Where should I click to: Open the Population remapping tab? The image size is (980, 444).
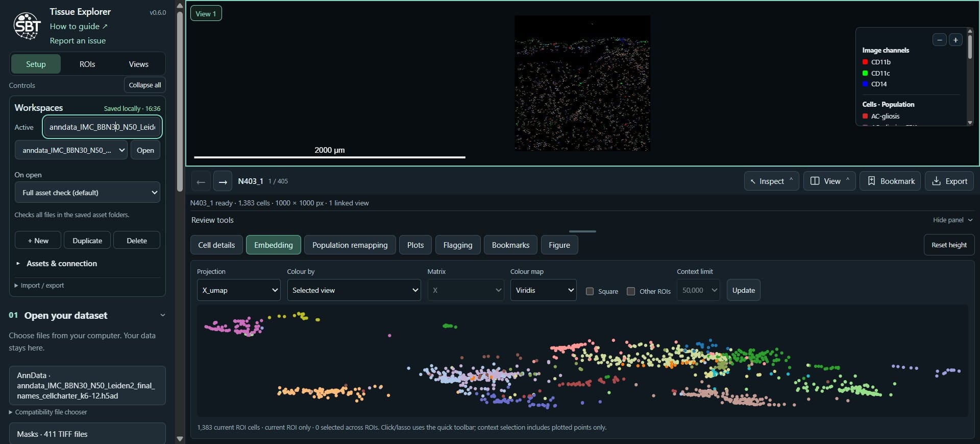click(350, 245)
